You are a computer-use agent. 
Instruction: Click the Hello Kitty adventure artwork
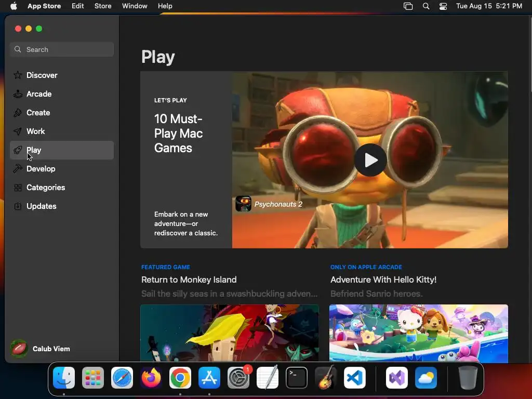[x=419, y=333]
